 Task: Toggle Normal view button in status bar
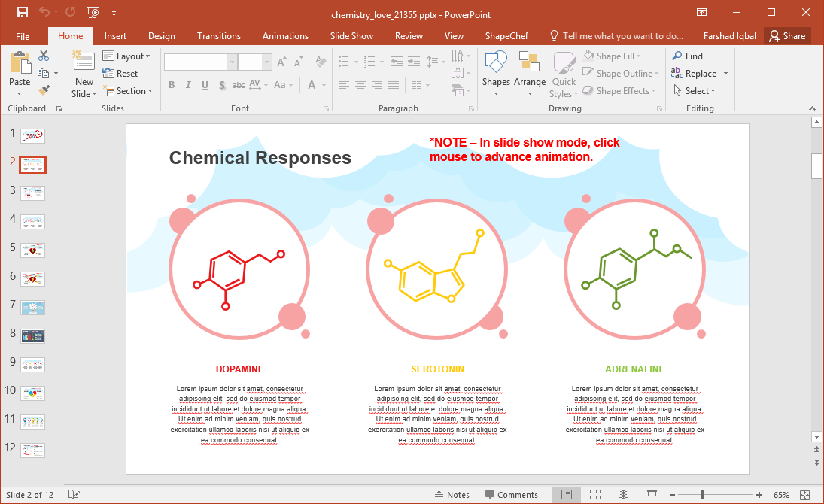[567, 495]
